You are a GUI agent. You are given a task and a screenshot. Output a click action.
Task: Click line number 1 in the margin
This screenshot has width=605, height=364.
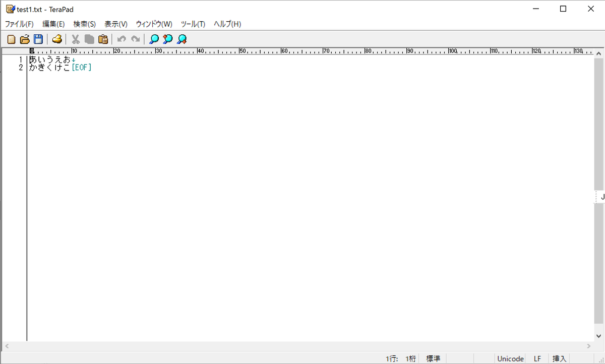click(21, 60)
